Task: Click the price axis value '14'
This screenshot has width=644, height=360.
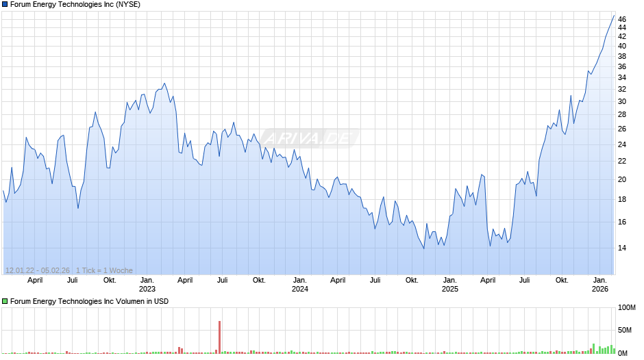Action: point(622,248)
